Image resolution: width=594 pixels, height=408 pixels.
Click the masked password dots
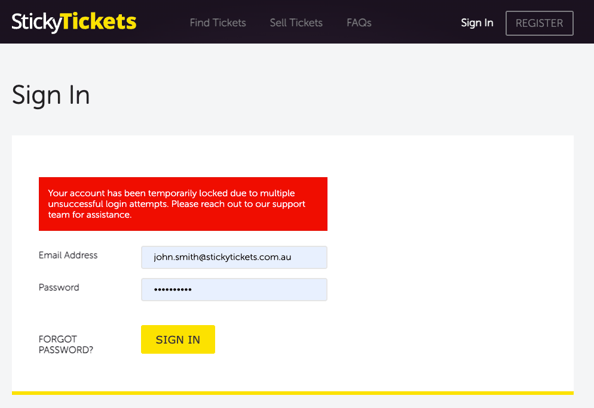(x=173, y=290)
